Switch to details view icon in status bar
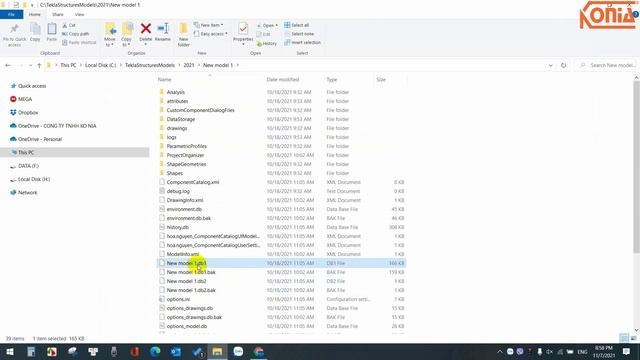The width and height of the screenshot is (640, 360). pyautogui.click(x=623, y=338)
